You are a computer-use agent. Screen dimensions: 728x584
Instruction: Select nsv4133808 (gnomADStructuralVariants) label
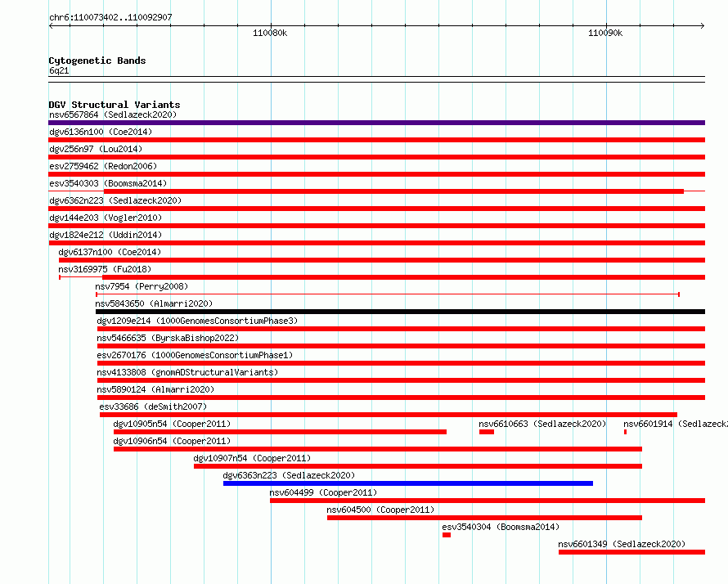187,372
